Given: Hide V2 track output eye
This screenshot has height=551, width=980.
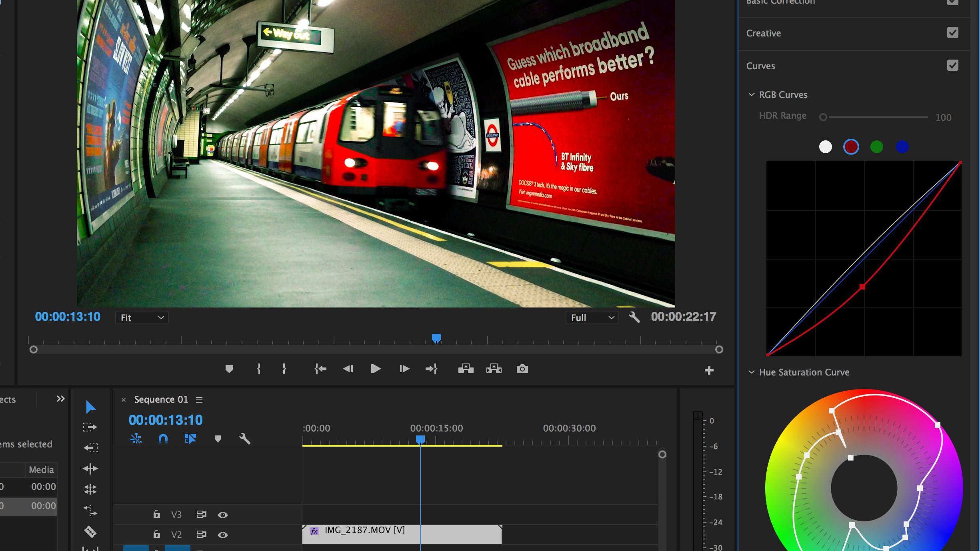Looking at the screenshot, I should [x=223, y=535].
